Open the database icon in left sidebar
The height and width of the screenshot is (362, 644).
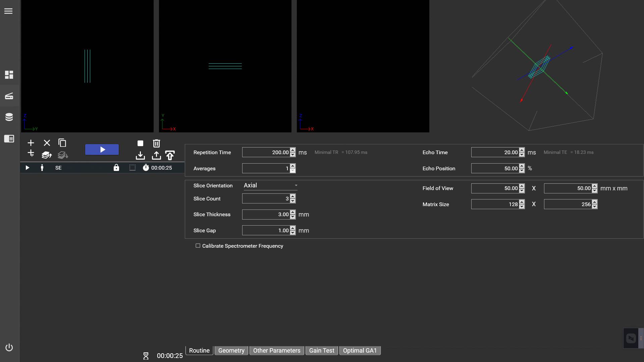pos(9,117)
